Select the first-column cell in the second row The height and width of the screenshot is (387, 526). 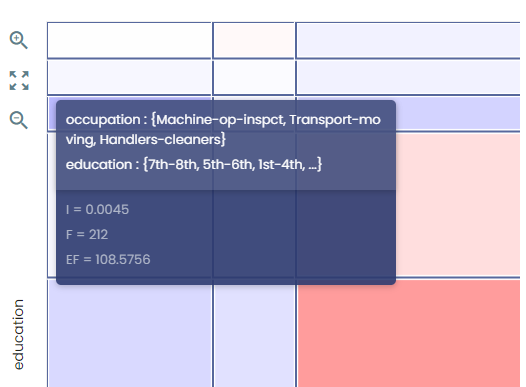[129, 77]
